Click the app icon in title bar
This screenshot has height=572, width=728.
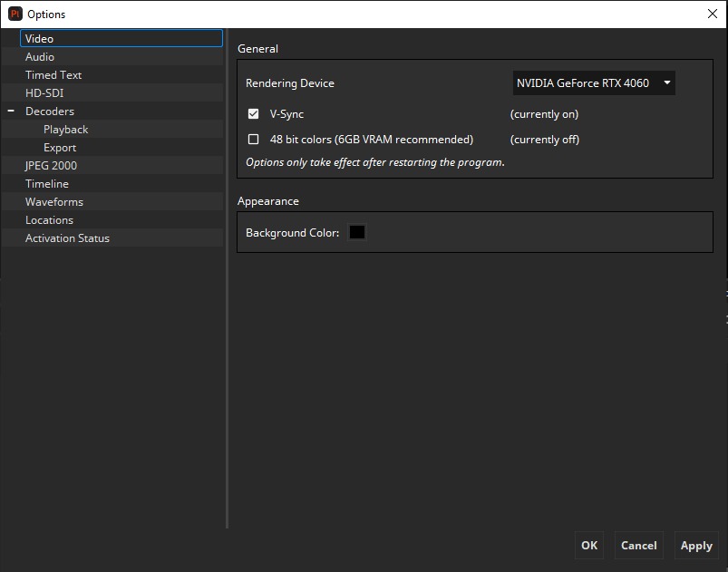pos(15,14)
